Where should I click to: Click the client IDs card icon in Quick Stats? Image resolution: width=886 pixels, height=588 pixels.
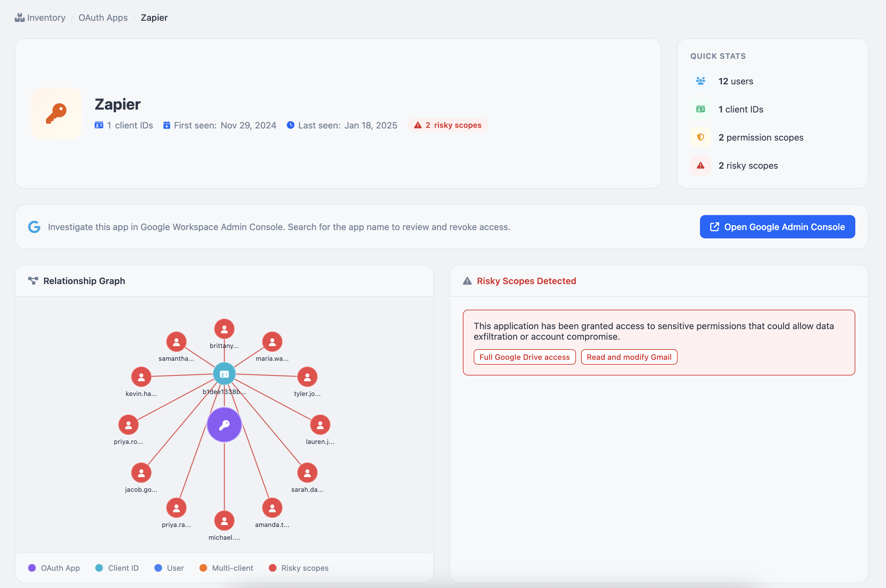(700, 109)
